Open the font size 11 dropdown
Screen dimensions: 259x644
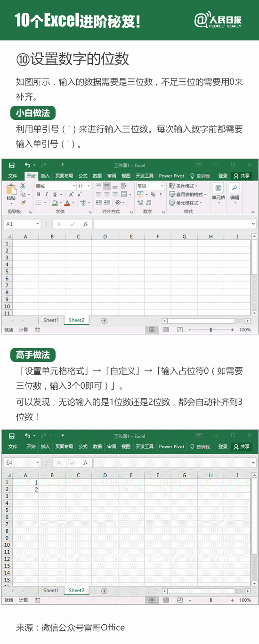pos(88,186)
